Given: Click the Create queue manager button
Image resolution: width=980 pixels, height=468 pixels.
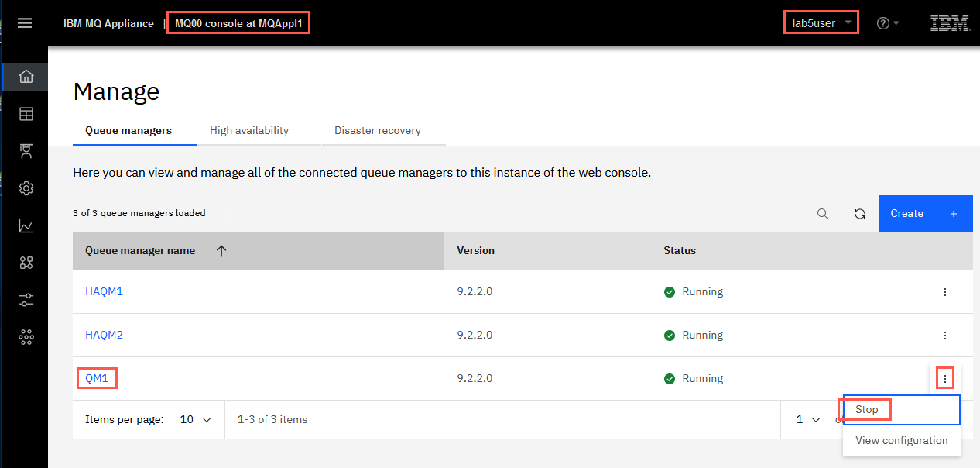Looking at the screenshot, I should click(x=925, y=214).
